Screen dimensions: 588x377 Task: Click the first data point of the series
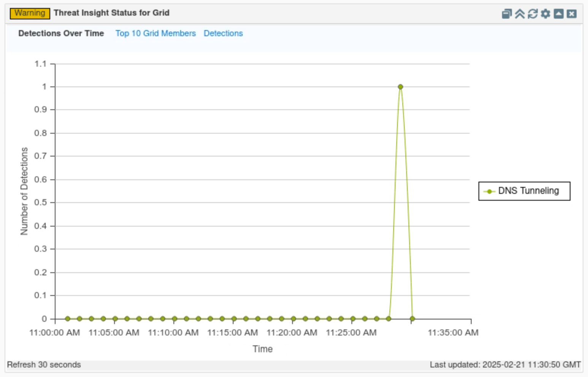[x=68, y=319]
